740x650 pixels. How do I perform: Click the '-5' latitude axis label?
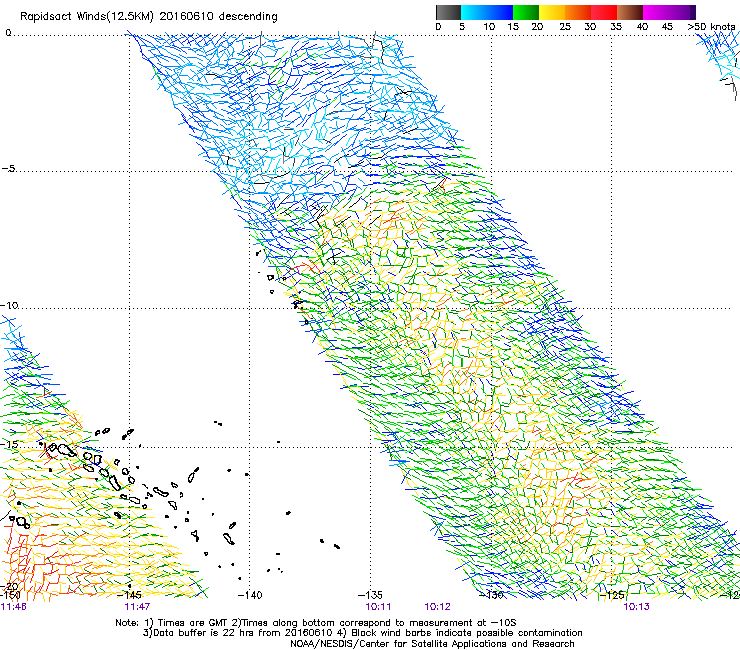(9, 168)
